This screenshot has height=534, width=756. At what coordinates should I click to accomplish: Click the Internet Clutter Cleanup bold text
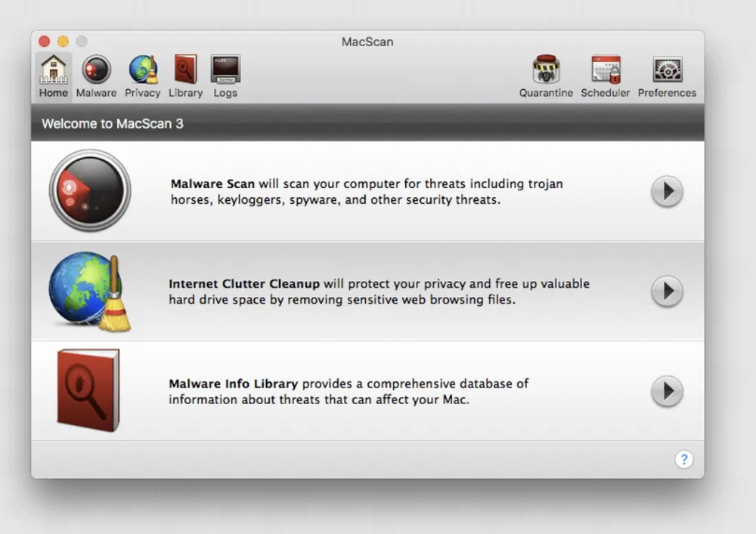click(x=244, y=283)
